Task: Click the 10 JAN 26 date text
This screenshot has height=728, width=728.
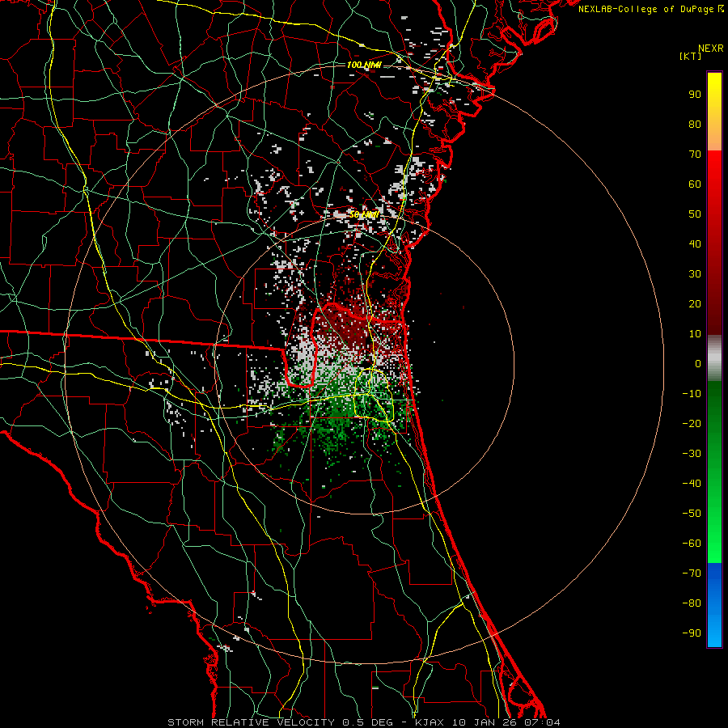Action: pyautogui.click(x=485, y=722)
